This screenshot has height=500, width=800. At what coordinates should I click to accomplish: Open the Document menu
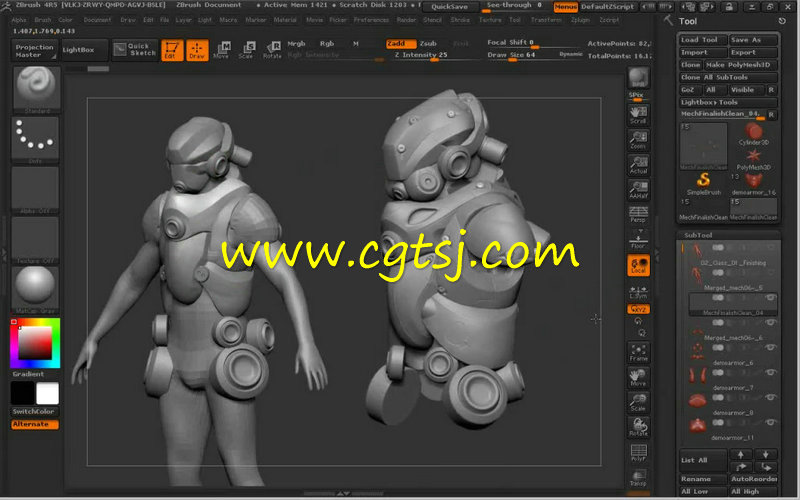[x=97, y=20]
